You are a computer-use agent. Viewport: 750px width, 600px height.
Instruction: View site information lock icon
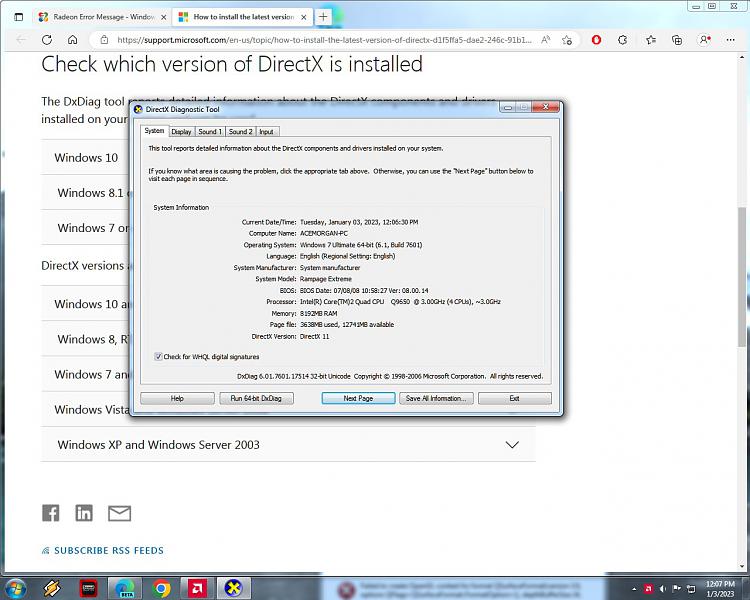pos(104,40)
